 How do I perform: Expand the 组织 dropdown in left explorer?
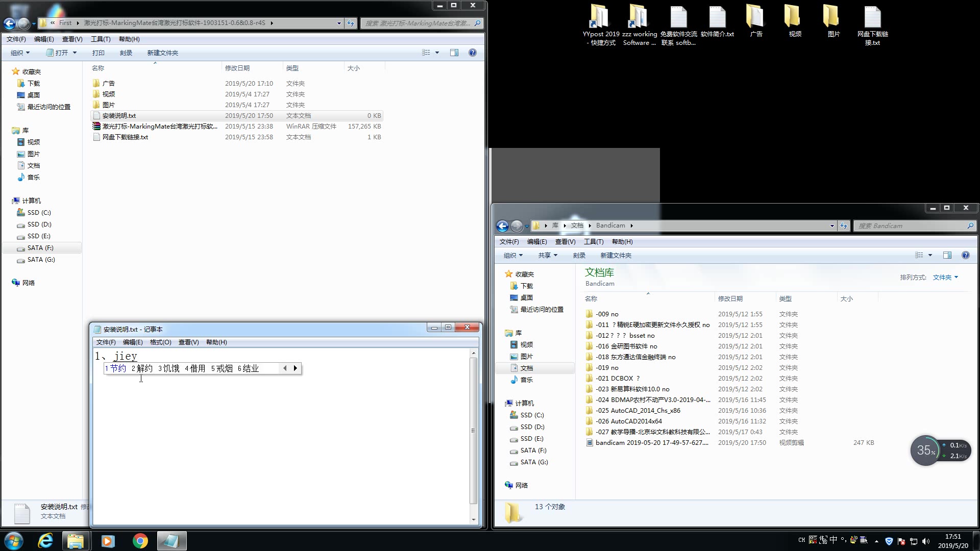point(20,53)
